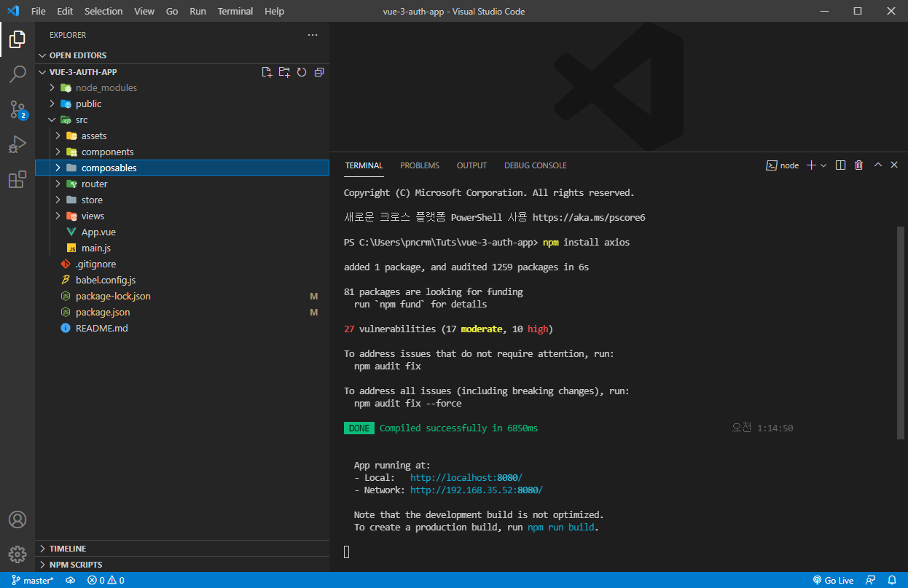Click the New Folder icon in explorer

(x=284, y=72)
